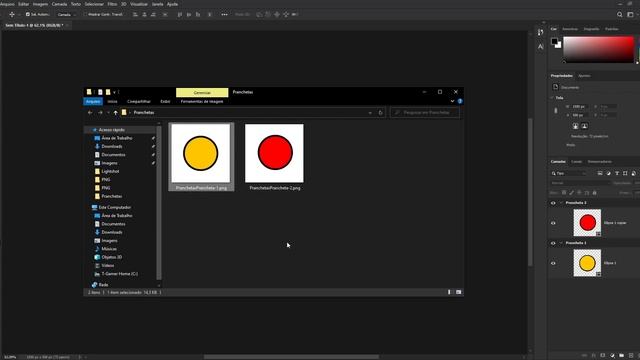This screenshot has width=640, height=360.
Task: Open the Filtro menu
Action: pyautogui.click(x=112, y=4)
